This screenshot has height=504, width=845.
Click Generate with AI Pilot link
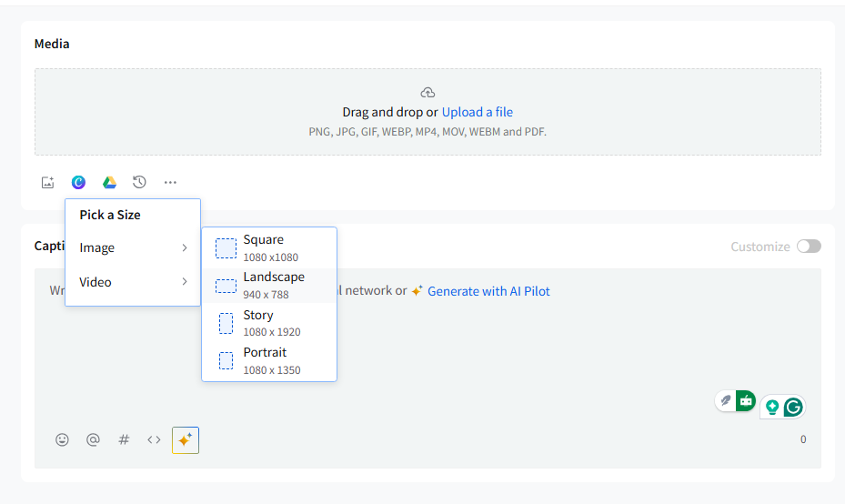pos(488,291)
